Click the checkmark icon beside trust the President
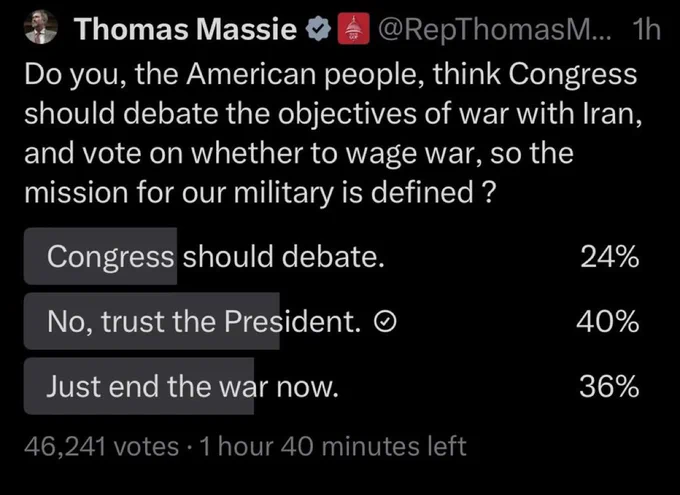This screenshot has width=680, height=495. coord(385,322)
